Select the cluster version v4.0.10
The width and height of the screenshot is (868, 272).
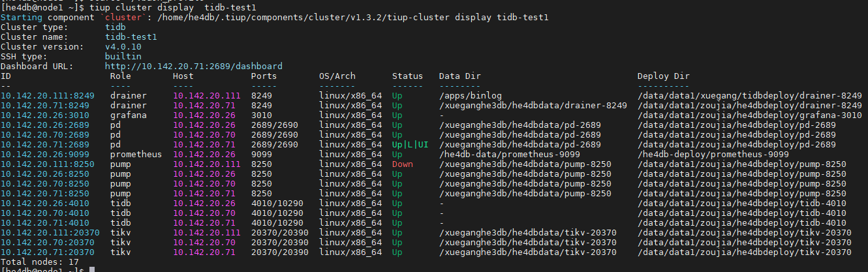click(123, 47)
